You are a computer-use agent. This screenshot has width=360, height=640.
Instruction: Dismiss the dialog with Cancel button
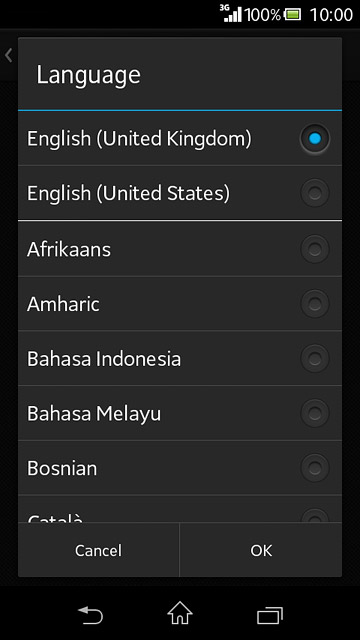[x=98, y=550]
